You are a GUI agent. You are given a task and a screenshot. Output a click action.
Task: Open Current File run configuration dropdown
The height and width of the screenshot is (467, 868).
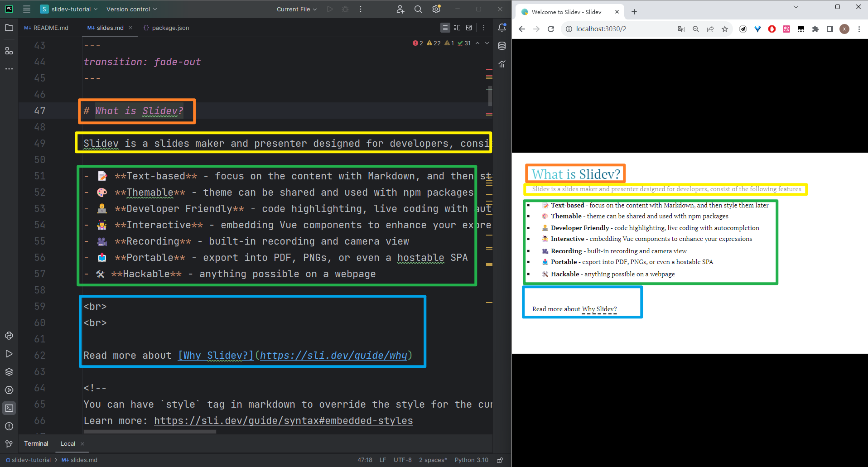(297, 9)
